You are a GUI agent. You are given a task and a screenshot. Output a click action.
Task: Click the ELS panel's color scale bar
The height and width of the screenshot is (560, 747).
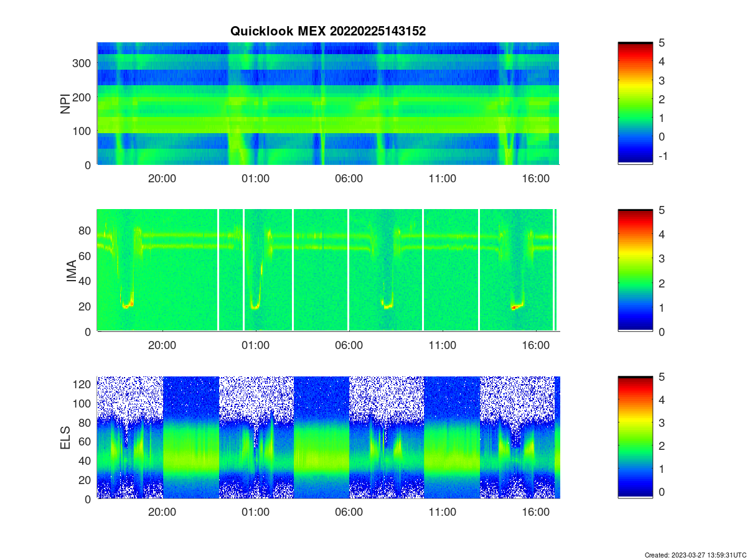coord(636,437)
